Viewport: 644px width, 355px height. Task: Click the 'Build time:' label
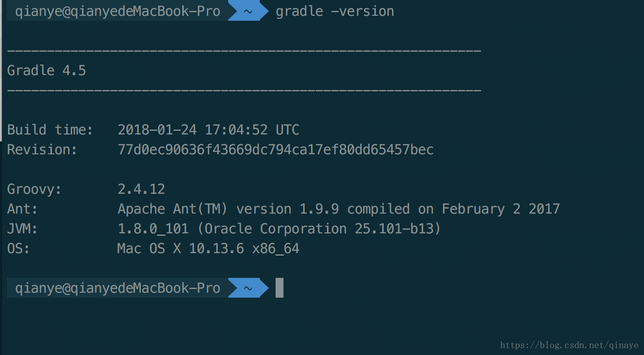pos(50,130)
